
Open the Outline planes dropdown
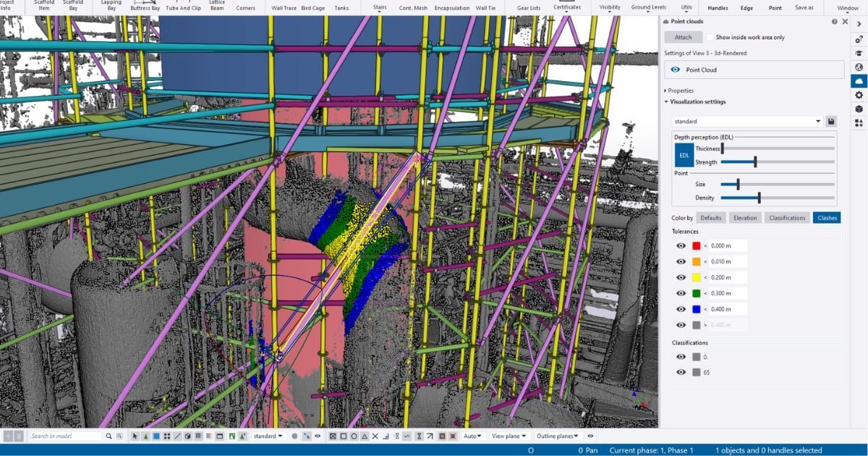[556, 436]
